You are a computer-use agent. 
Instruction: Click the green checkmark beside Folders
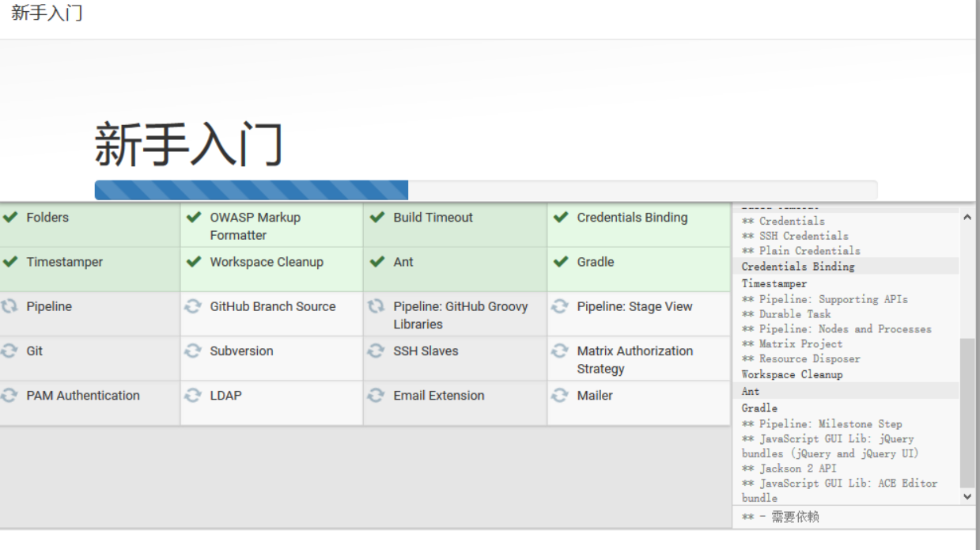tap(9, 218)
